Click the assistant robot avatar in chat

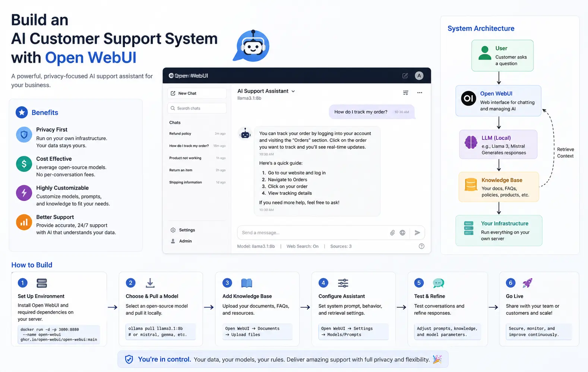245,133
